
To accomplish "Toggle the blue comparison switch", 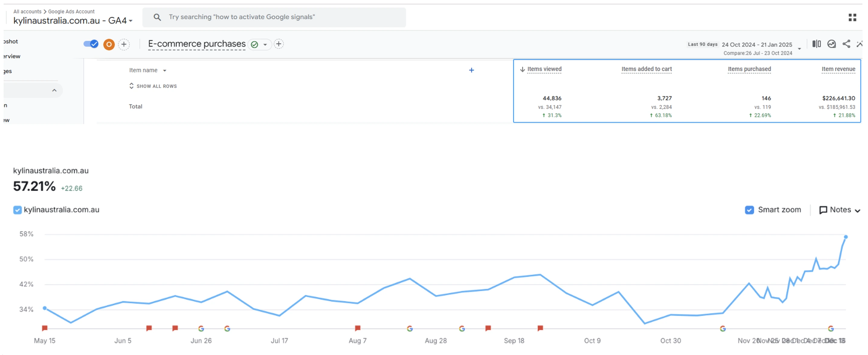I will 91,44.
